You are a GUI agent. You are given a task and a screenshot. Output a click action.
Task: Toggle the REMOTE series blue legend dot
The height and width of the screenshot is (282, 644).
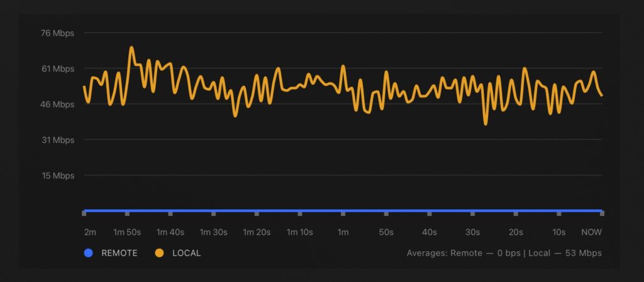(88, 253)
